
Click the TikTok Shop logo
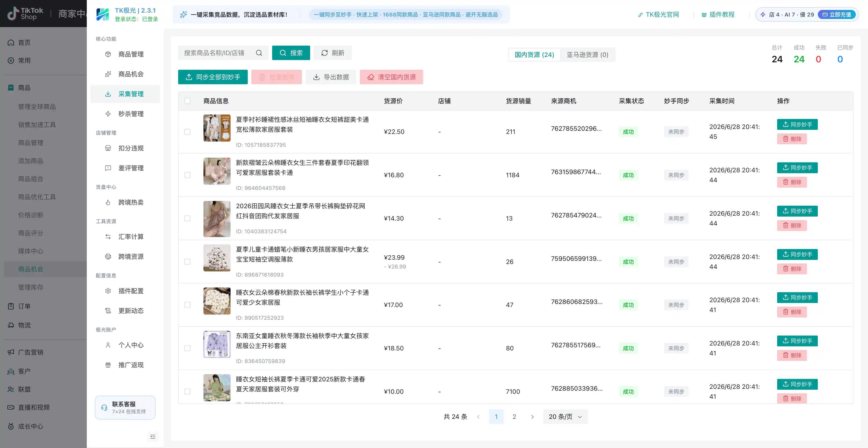[x=26, y=14]
